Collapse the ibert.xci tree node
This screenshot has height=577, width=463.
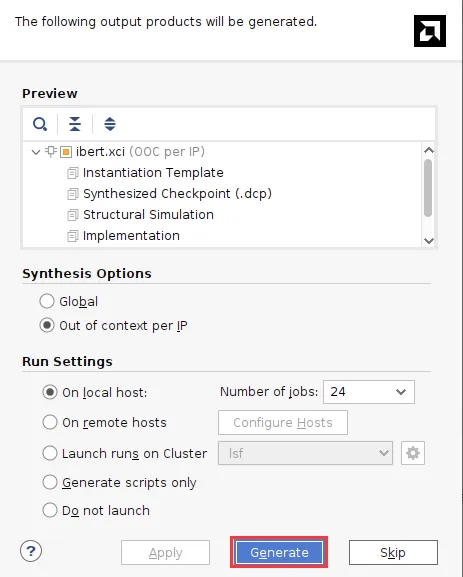coord(36,152)
